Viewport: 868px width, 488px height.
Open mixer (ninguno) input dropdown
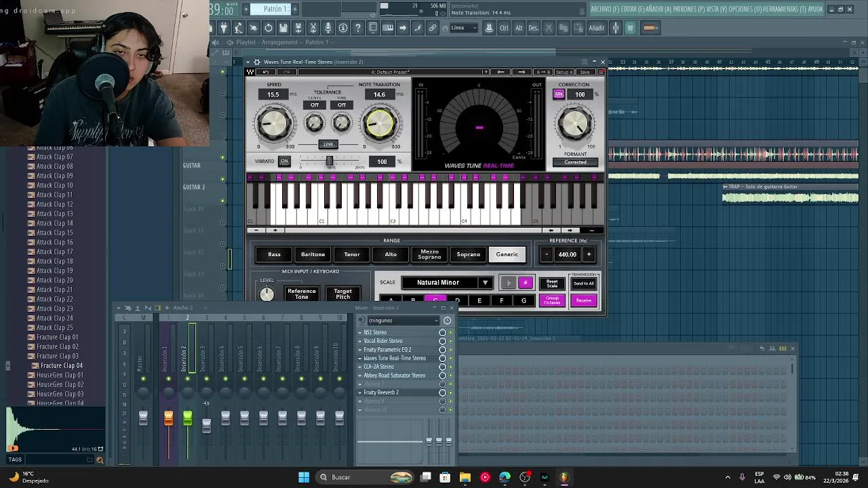coord(403,321)
